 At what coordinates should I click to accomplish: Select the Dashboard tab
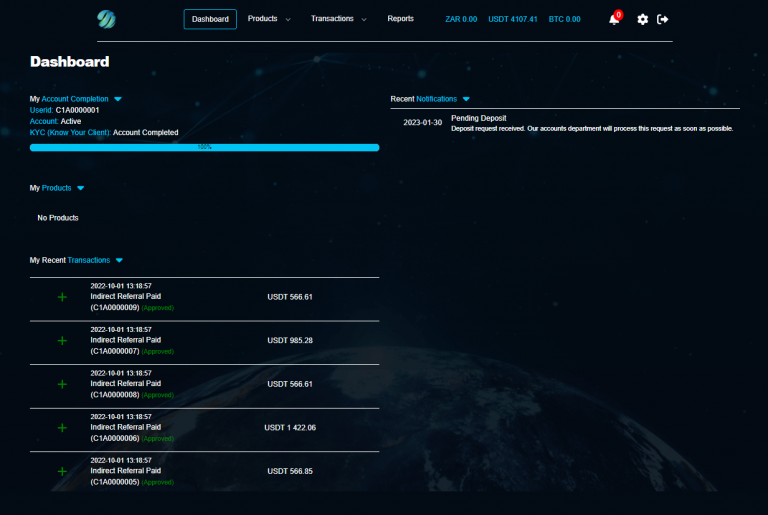[x=210, y=19]
